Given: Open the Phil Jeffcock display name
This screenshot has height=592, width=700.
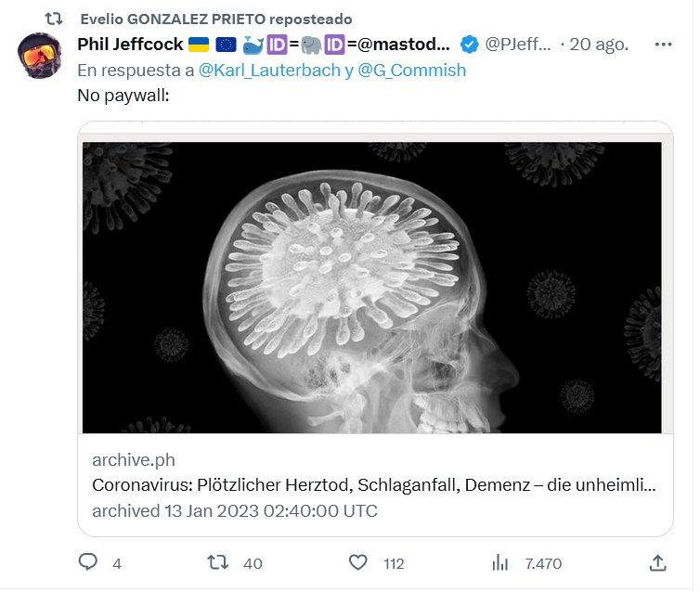Looking at the screenshot, I should tap(130, 45).
